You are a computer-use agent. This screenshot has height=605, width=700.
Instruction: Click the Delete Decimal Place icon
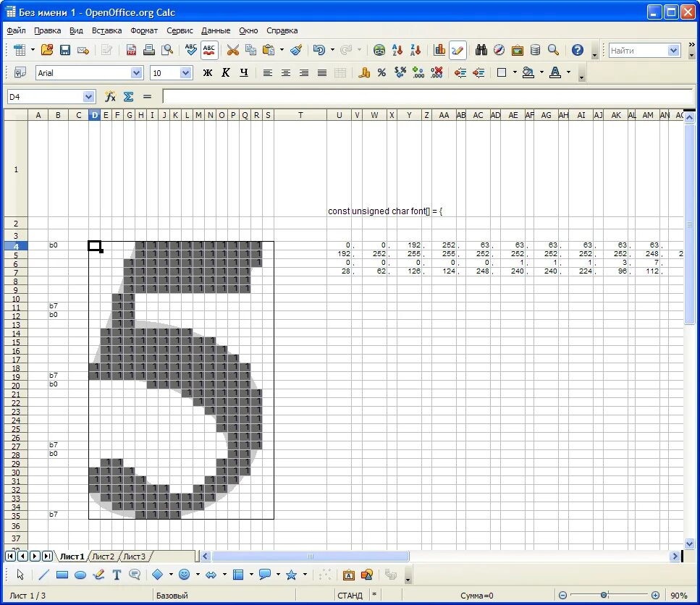[437, 72]
